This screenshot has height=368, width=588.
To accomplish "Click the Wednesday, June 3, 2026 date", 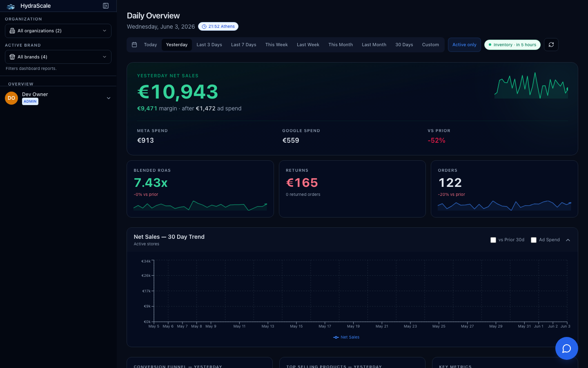I will [x=161, y=27].
